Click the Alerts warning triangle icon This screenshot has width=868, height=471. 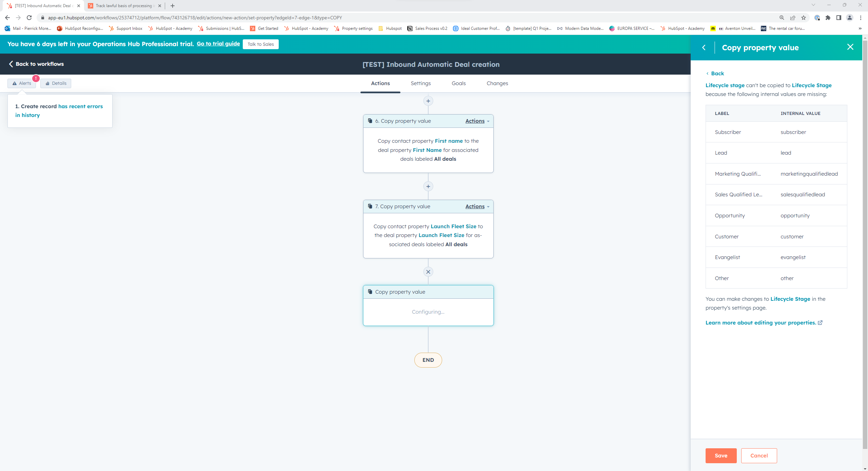14,83
